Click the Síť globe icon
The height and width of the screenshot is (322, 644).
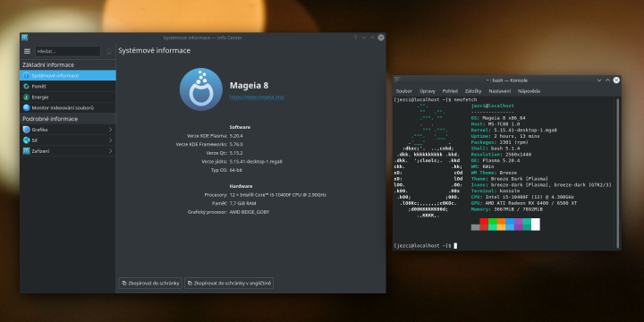click(x=26, y=140)
